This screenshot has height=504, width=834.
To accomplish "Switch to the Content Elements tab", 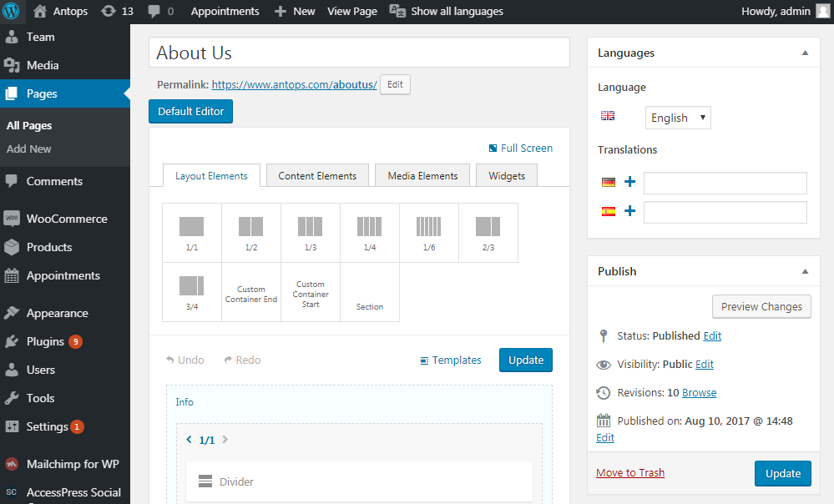I will pyautogui.click(x=317, y=175).
